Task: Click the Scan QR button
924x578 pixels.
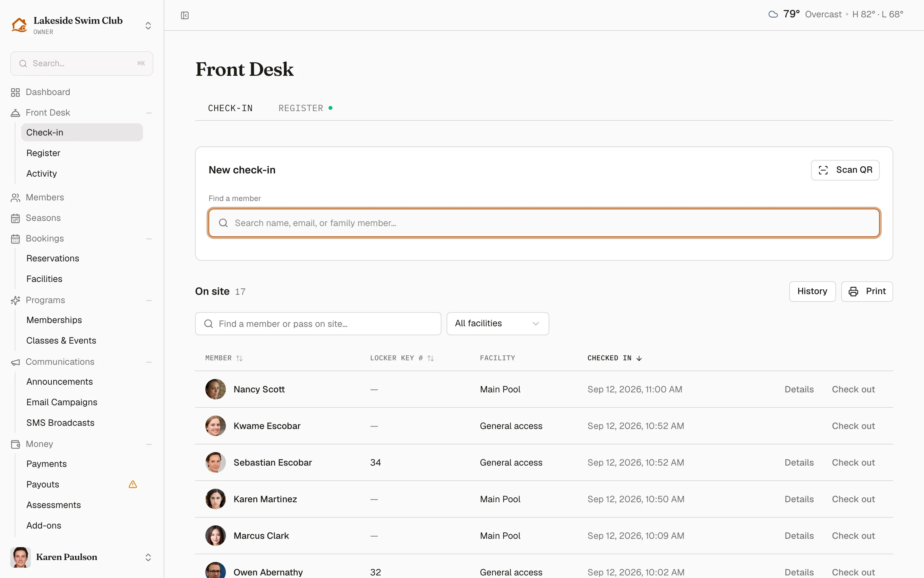Action: click(x=845, y=170)
